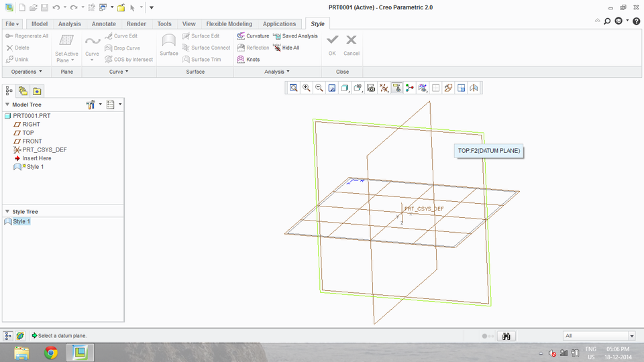Screen dimensions: 644x362
Task: Switch to the Flexible Modeling tab
Action: pyautogui.click(x=229, y=24)
